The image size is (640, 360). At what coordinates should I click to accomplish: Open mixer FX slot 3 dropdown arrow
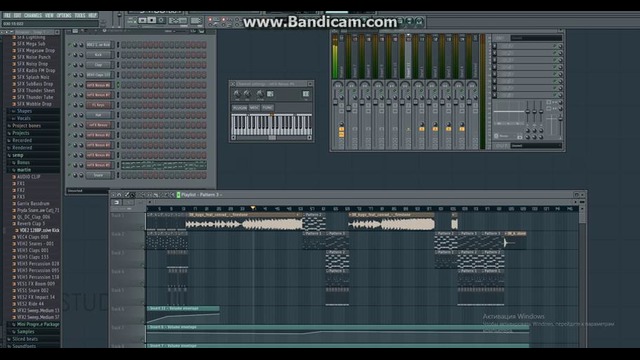point(494,60)
